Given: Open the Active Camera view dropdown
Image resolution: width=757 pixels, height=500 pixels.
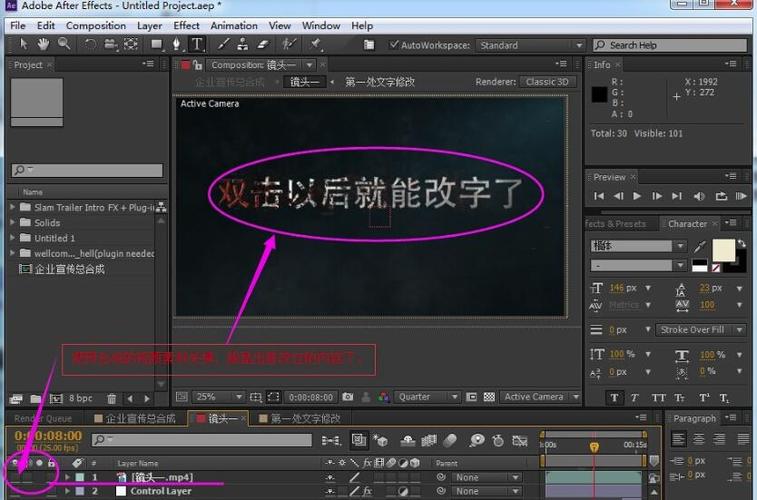Looking at the screenshot, I should [x=540, y=397].
